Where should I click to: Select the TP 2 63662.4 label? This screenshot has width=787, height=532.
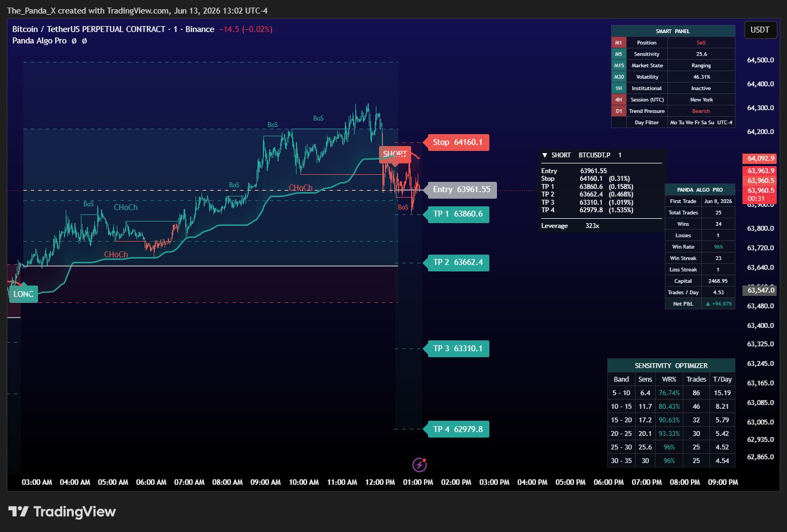(x=457, y=262)
